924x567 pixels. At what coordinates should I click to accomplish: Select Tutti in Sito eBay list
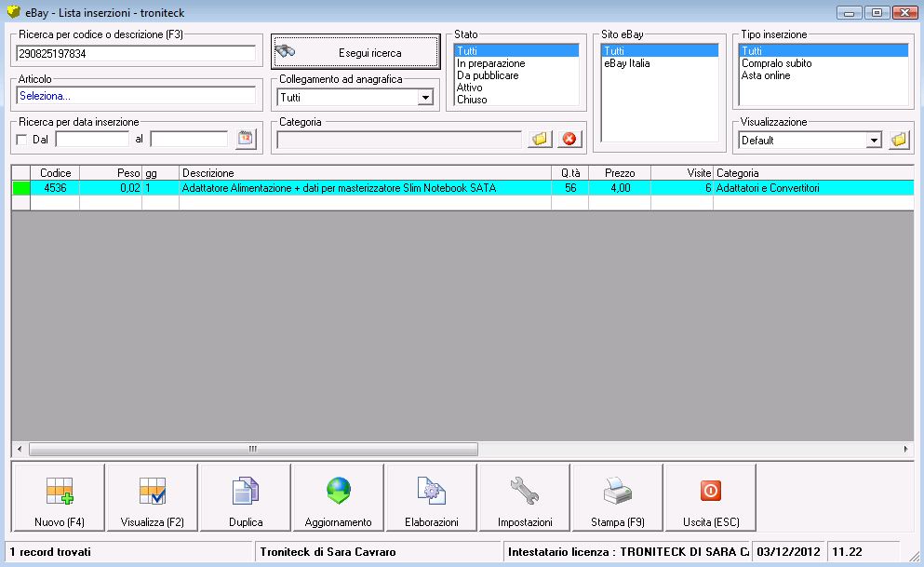660,50
